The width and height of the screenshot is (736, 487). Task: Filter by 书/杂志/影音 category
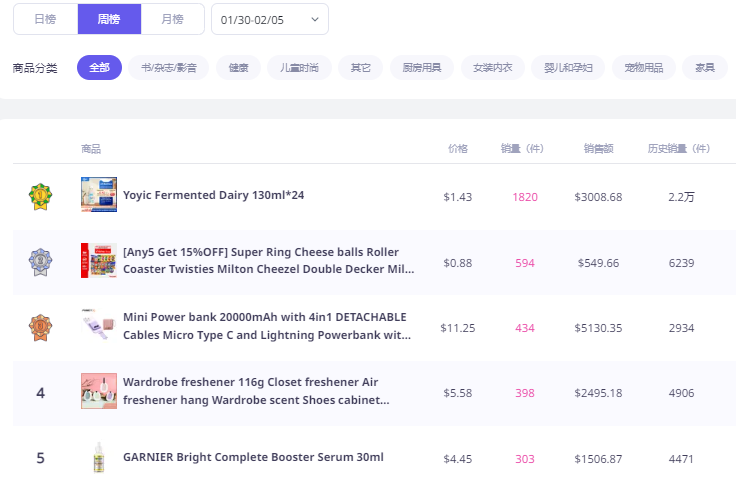[169, 68]
